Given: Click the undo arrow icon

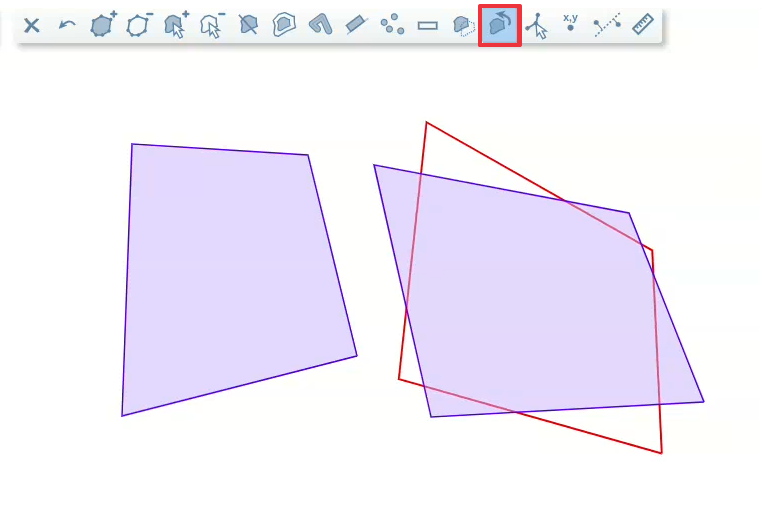Looking at the screenshot, I should (67, 26).
